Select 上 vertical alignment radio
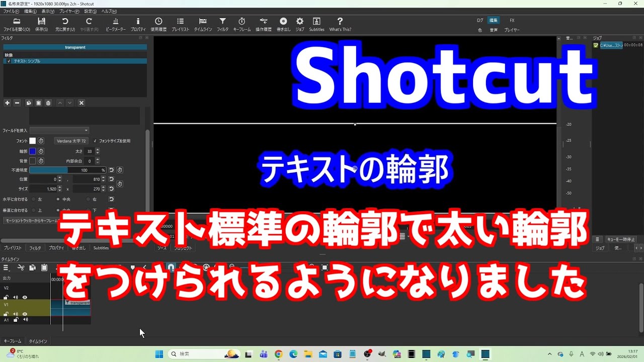Screen dimensions: 644x362 (33, 210)
